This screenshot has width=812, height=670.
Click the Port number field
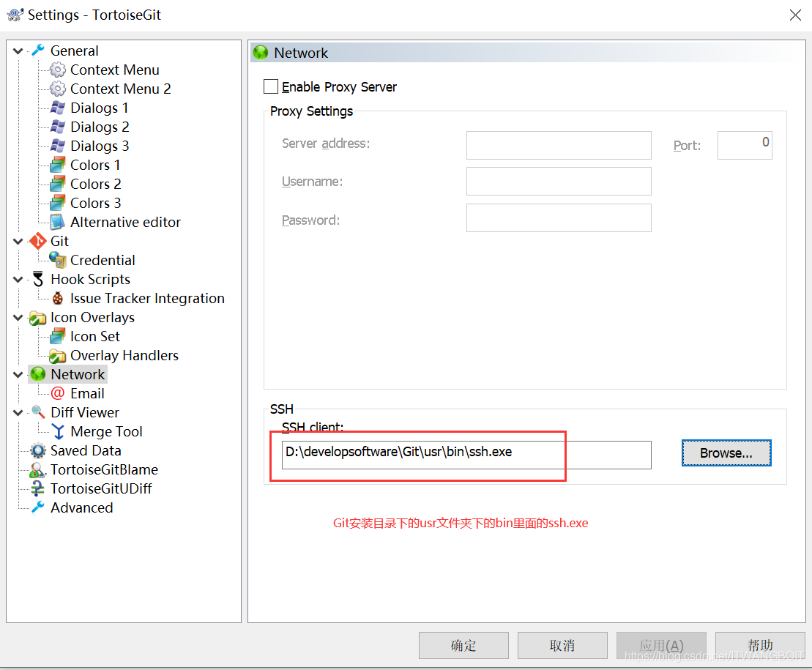[x=745, y=146]
